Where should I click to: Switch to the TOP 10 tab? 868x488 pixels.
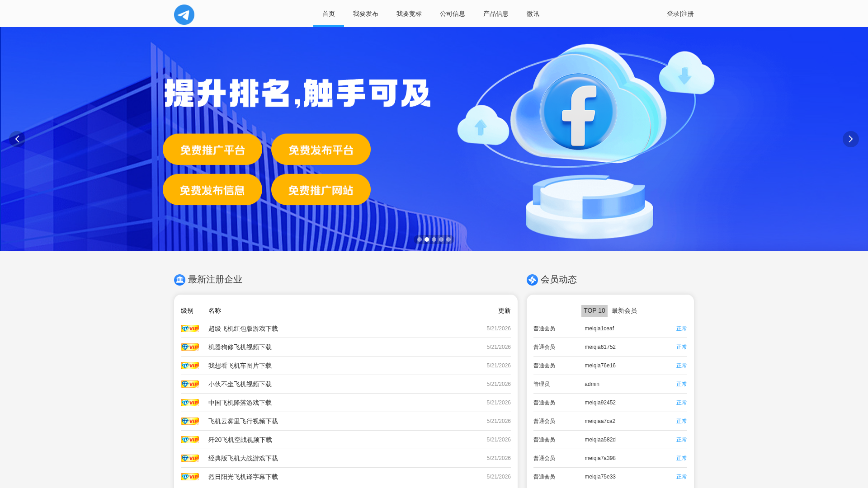pyautogui.click(x=594, y=310)
